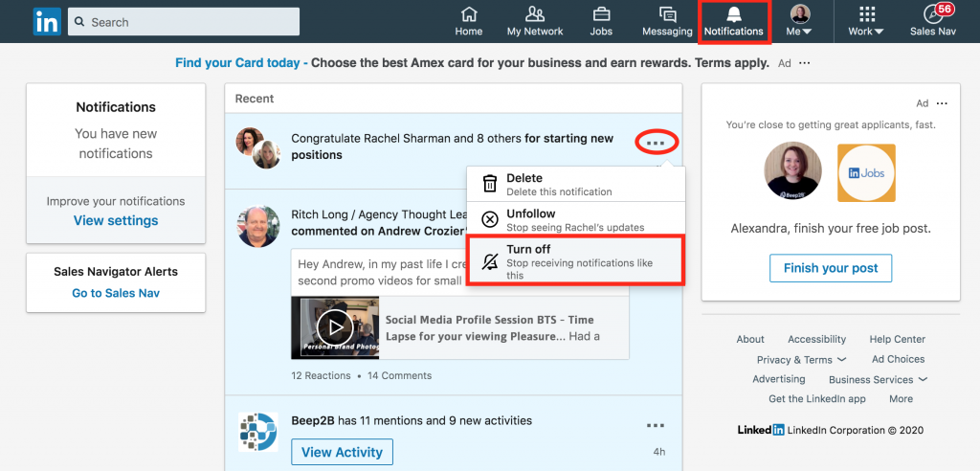This screenshot has width=980, height=471.
Task: Open Sales Nav compass icon
Action: pyautogui.click(x=933, y=13)
